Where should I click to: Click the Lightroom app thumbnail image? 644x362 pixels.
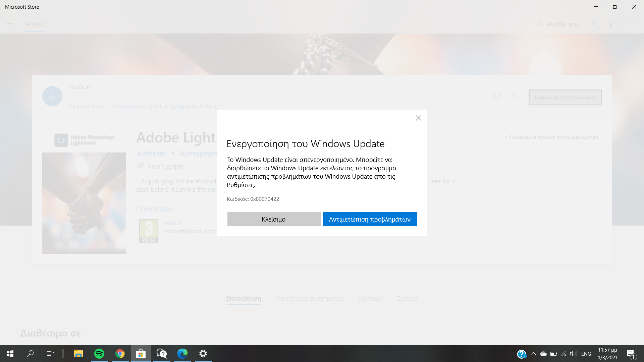[x=84, y=203]
